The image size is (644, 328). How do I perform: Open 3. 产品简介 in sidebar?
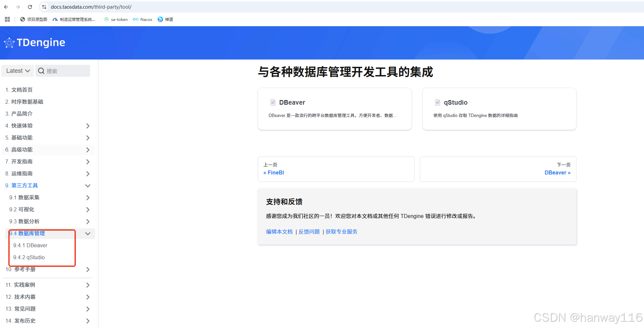pos(19,114)
